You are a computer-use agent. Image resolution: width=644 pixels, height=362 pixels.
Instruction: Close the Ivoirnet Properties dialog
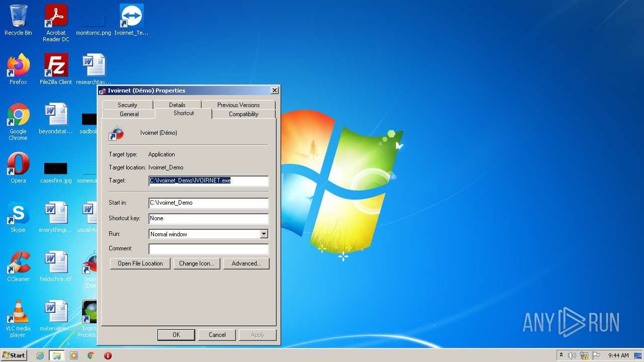[274, 90]
